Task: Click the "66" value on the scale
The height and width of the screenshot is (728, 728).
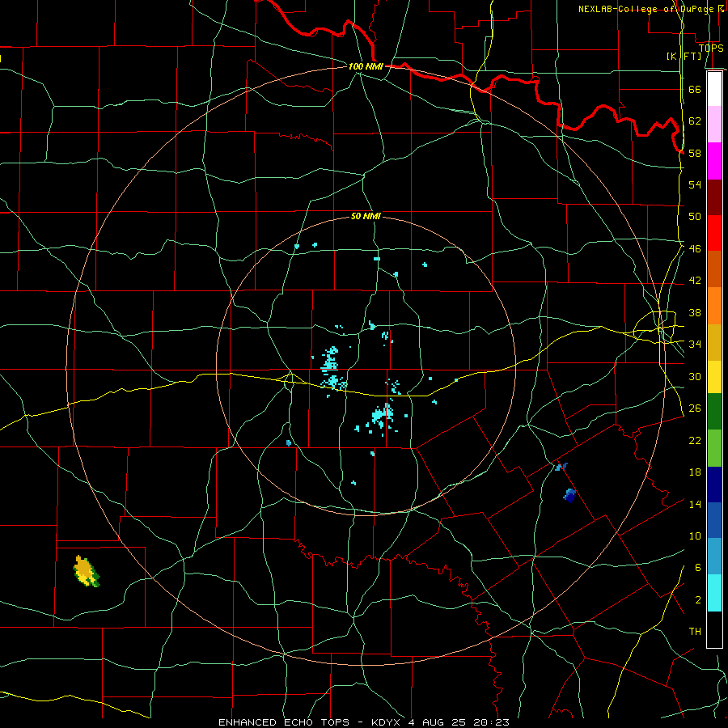Action: 695,89
